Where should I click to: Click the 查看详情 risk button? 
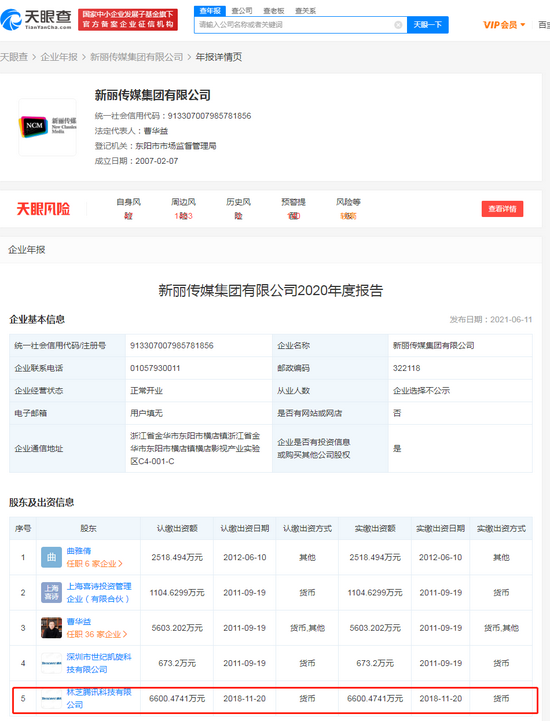point(502,209)
